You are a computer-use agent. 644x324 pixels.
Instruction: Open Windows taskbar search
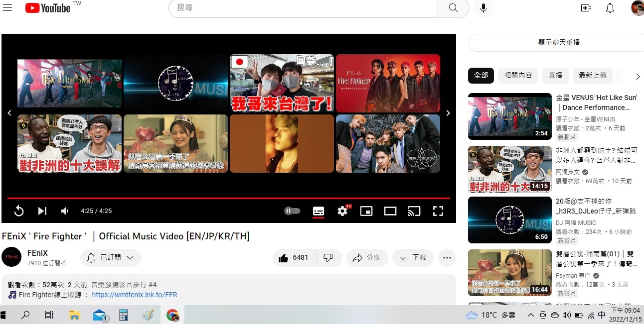click(25, 315)
